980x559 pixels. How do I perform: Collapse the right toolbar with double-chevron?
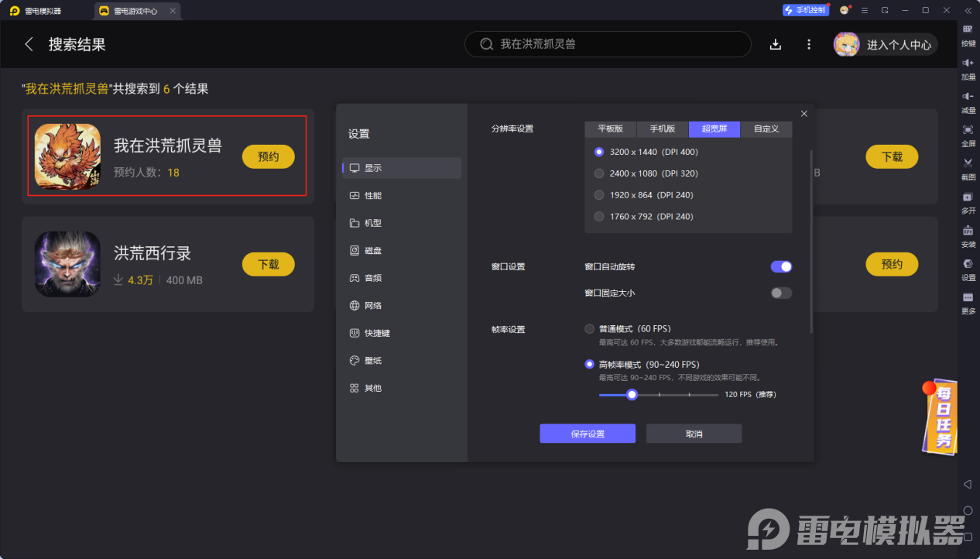point(968,10)
